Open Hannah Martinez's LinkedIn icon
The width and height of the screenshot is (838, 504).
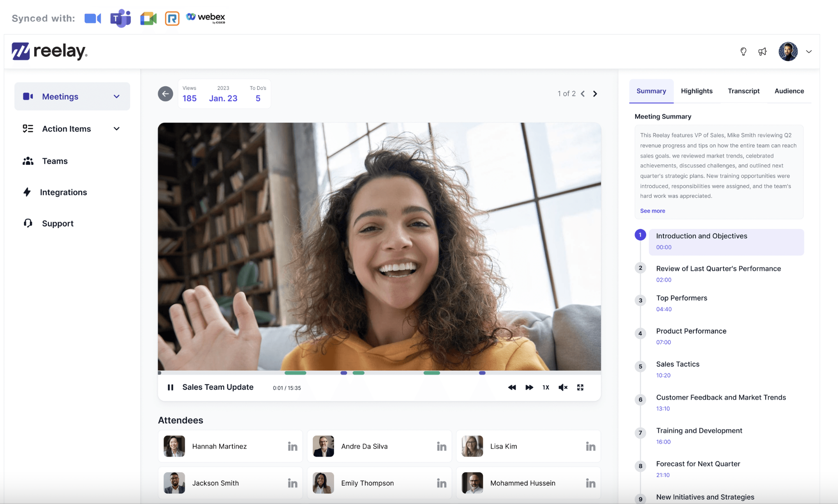tap(292, 446)
